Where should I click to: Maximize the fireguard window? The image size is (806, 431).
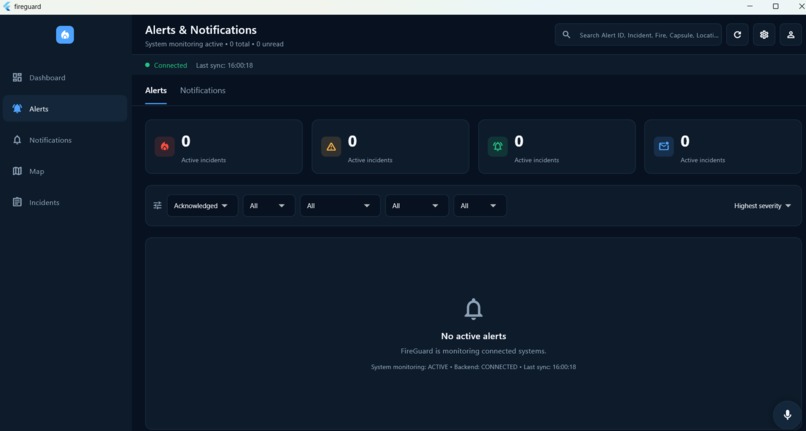[x=776, y=6]
